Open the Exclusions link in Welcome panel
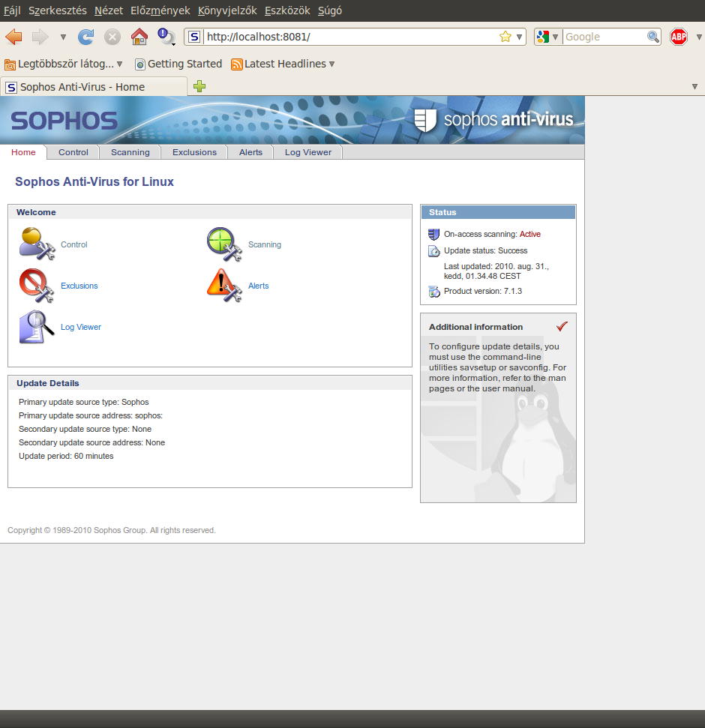This screenshot has height=728, width=705. [x=79, y=286]
